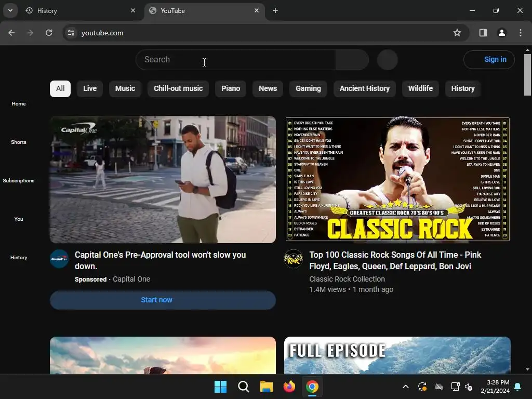Launch Firefox from the taskbar

click(x=289, y=387)
